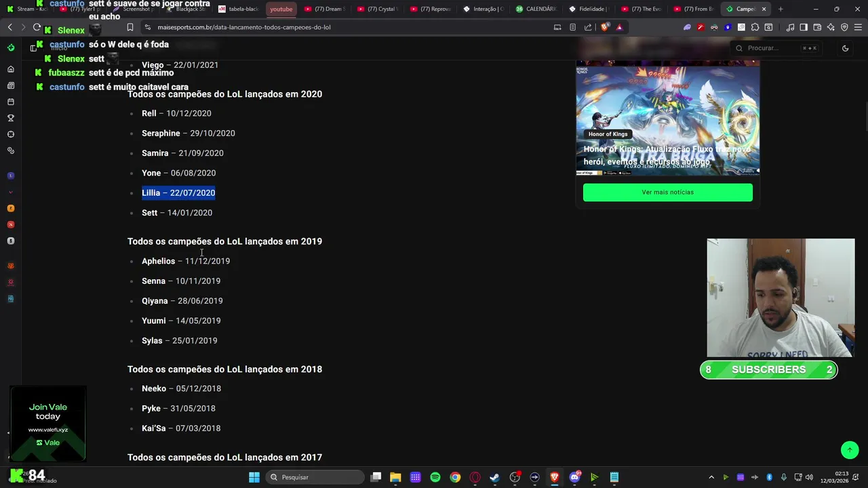Open Steam from the taskbar
Screen dimensions: 868x488
click(494, 477)
